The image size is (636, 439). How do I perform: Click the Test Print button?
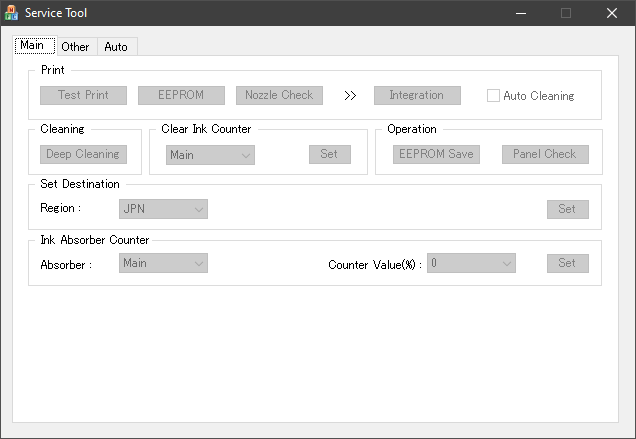tap(83, 96)
